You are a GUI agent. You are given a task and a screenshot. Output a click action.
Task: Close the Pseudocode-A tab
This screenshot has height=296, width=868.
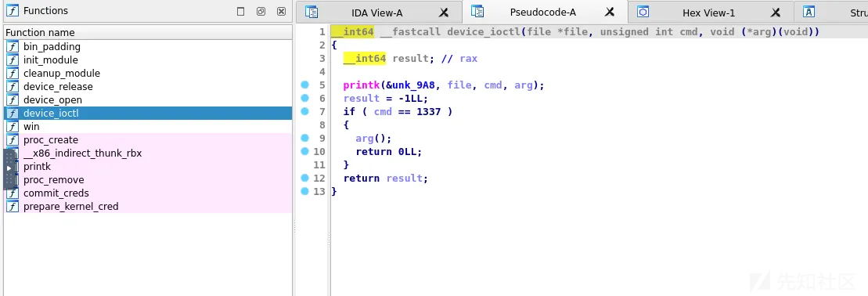click(610, 12)
